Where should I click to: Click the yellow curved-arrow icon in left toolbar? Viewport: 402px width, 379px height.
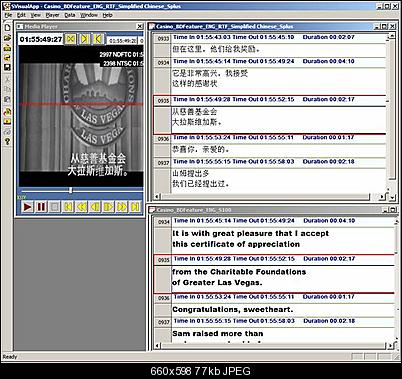(x=7, y=57)
